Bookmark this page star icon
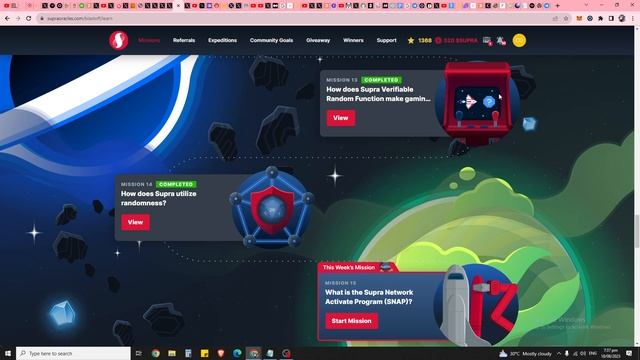This screenshot has width=640, height=360. (x=566, y=18)
